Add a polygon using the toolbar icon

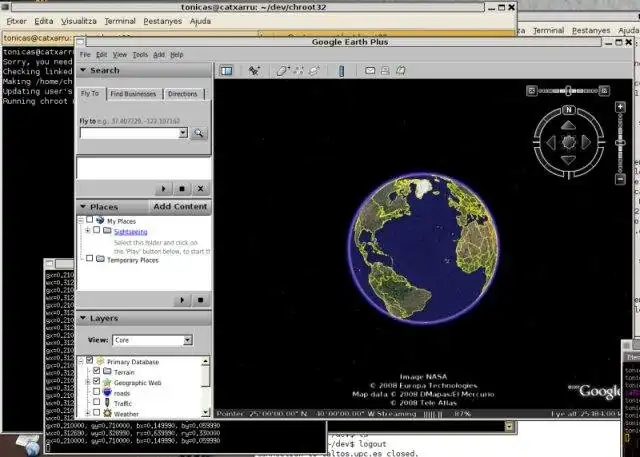[283, 71]
